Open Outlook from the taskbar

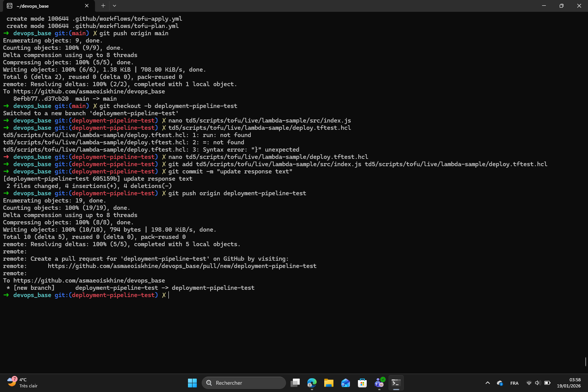346,383
